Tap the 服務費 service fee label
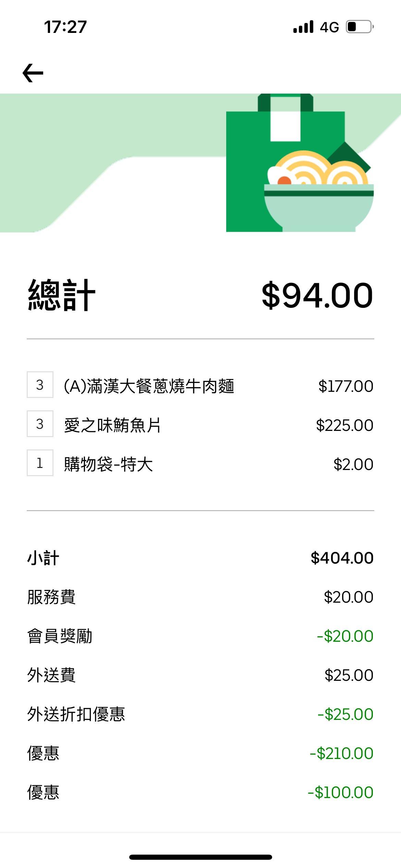This screenshot has width=401, height=868. click(x=51, y=597)
